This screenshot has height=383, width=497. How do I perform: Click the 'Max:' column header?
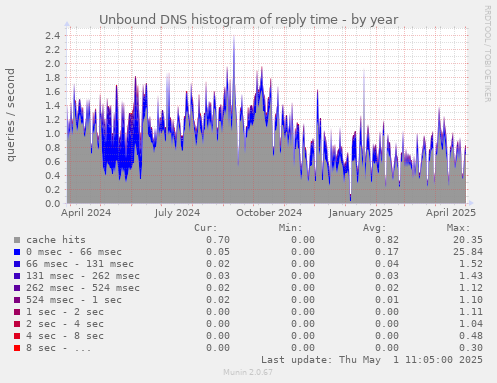[x=458, y=228]
